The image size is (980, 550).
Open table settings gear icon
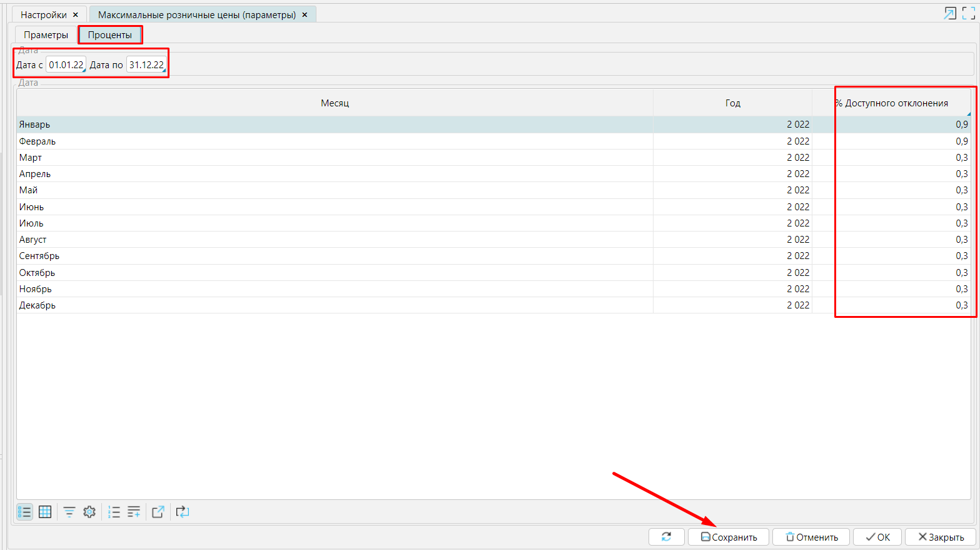[89, 512]
